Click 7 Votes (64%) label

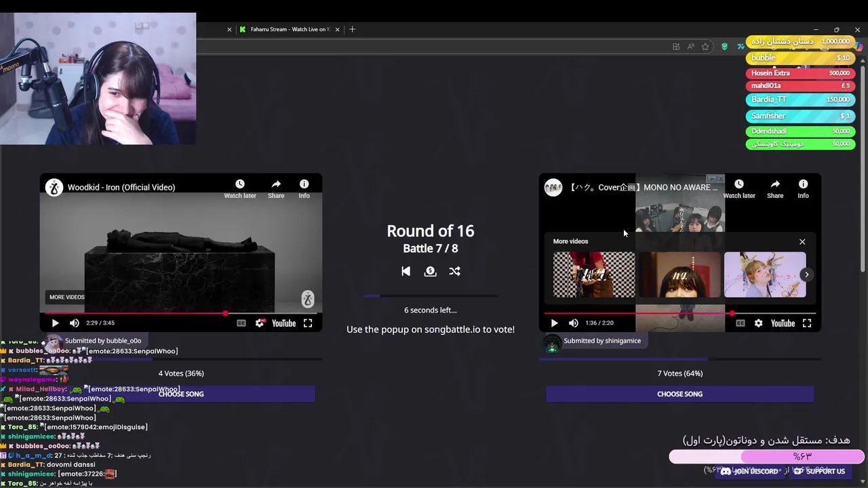[679, 373]
